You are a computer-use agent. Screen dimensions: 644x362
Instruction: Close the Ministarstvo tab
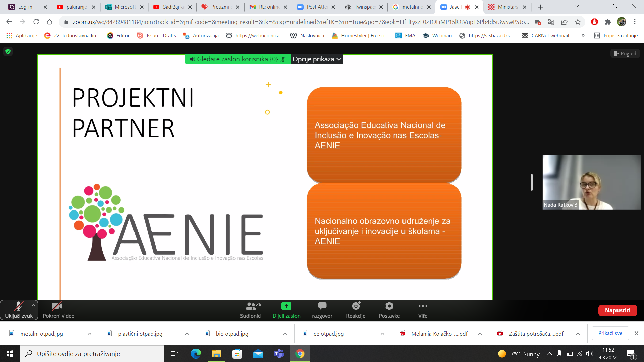524,7
